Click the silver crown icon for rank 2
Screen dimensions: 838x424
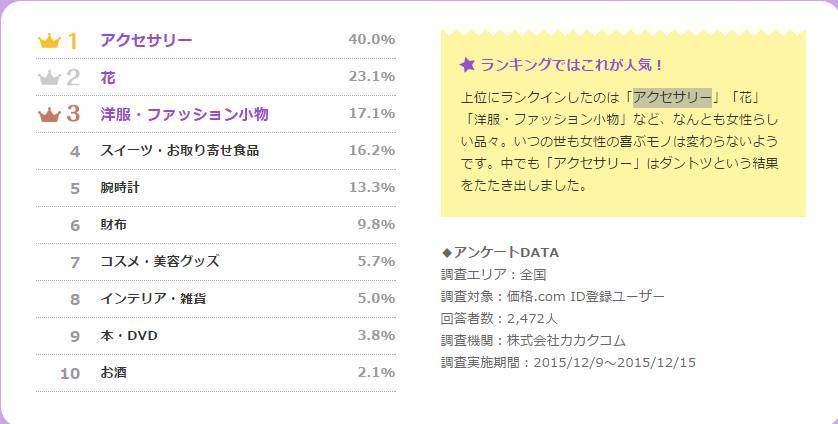click(x=49, y=78)
